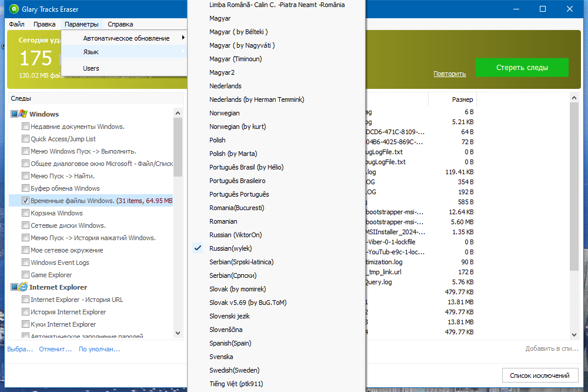Click the file list scrollbar up arrow
This screenshot has height=392, width=588.
pos(574,98)
